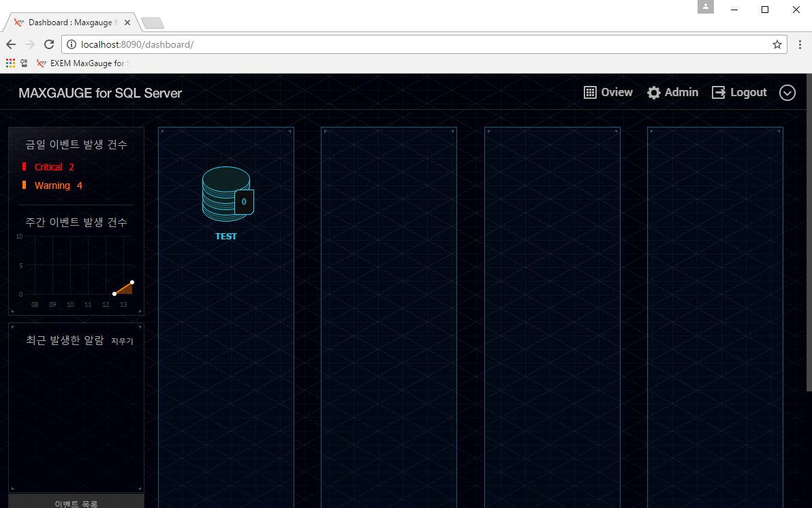Viewport: 812px width, 508px height.
Task: Bookmark this page with the star icon
Action: (777, 44)
